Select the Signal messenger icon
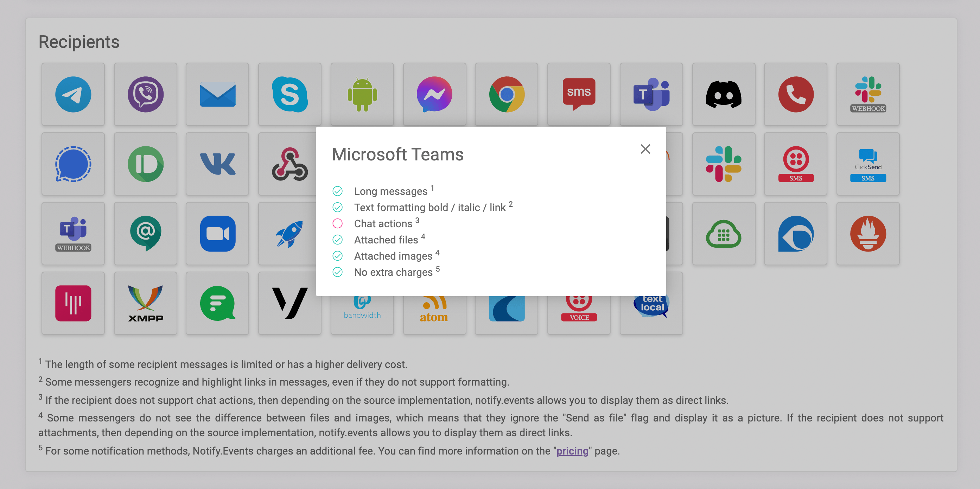Screen dimensions: 980x489 [x=73, y=164]
